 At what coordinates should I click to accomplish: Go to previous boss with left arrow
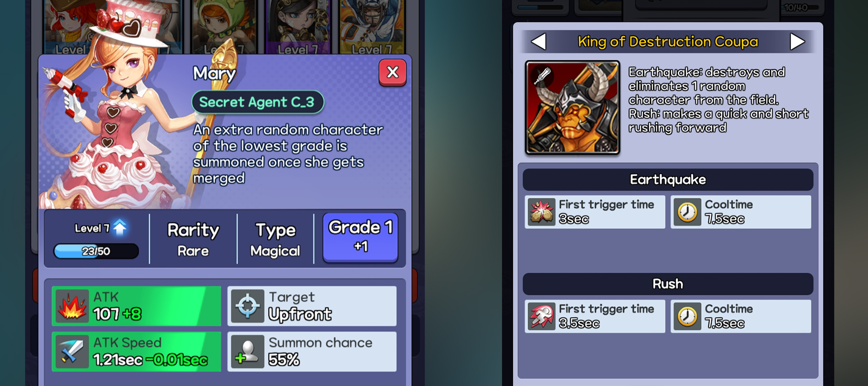pyautogui.click(x=539, y=41)
